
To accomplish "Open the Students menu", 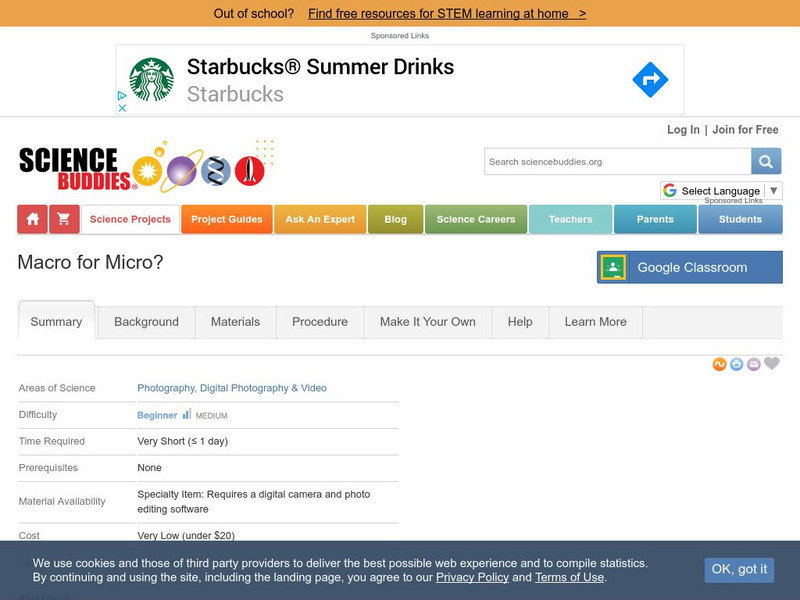I will click(740, 219).
